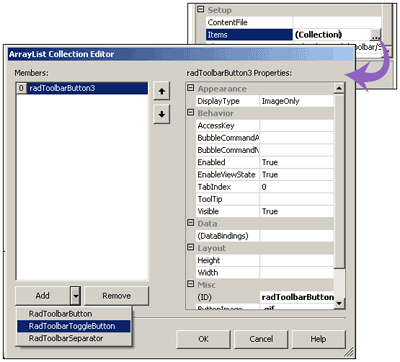Click the property grid scrollbar thumb
The width and height of the screenshot is (400, 362).
pyautogui.click(x=339, y=181)
